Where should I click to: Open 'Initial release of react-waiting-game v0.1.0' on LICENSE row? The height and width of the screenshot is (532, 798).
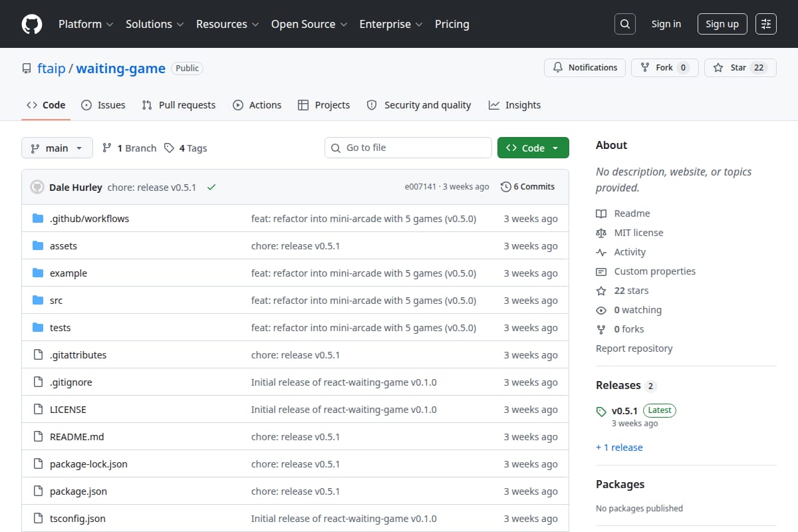click(x=344, y=409)
